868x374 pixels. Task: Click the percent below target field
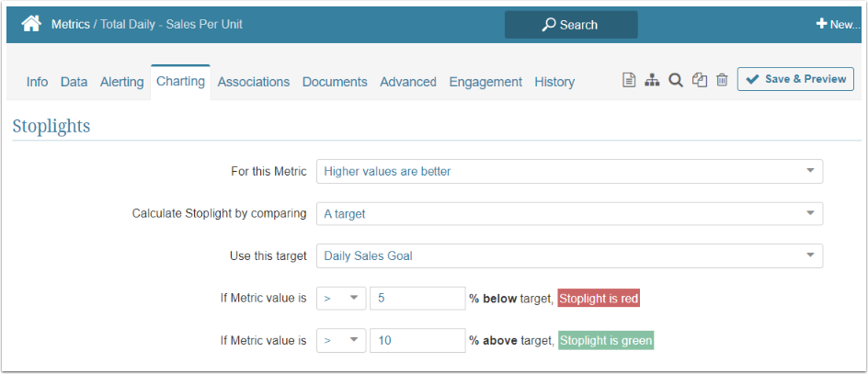417,299
